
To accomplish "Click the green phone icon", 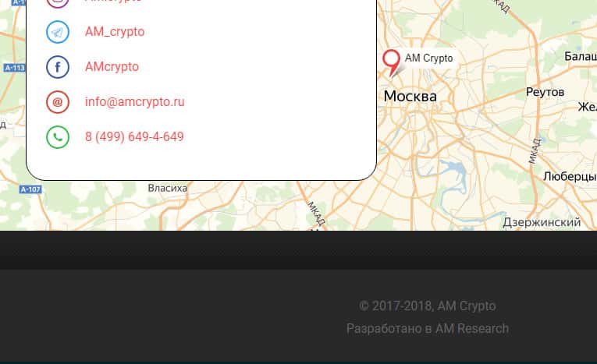I will [58, 137].
